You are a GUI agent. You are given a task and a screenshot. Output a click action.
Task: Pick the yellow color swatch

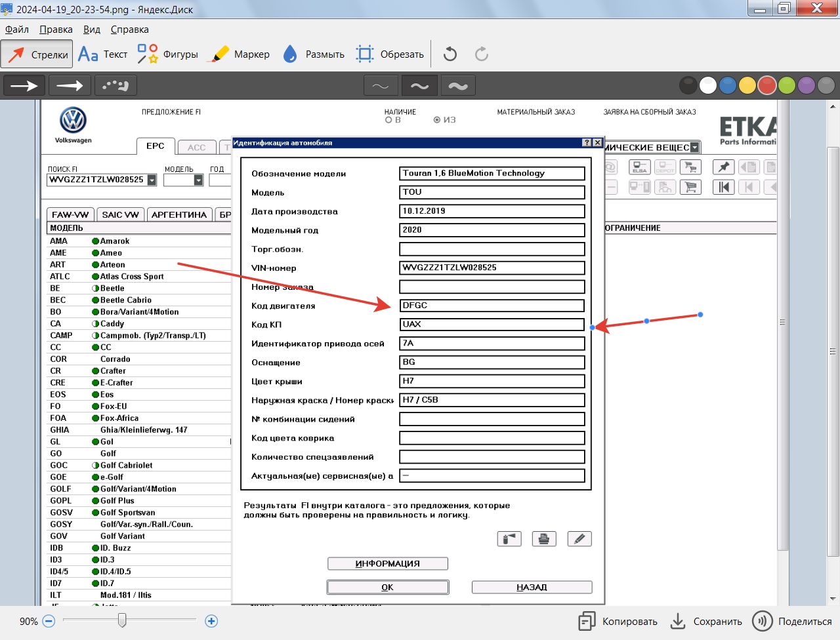point(747,85)
